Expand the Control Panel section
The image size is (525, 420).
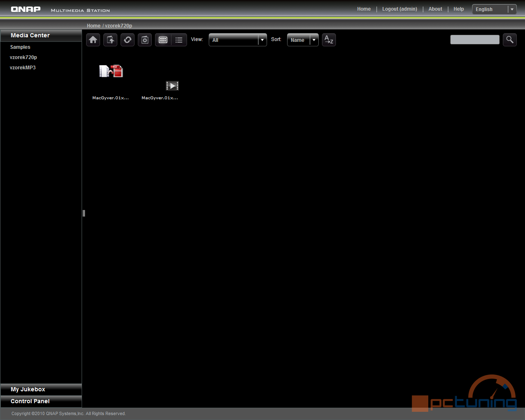pos(41,401)
